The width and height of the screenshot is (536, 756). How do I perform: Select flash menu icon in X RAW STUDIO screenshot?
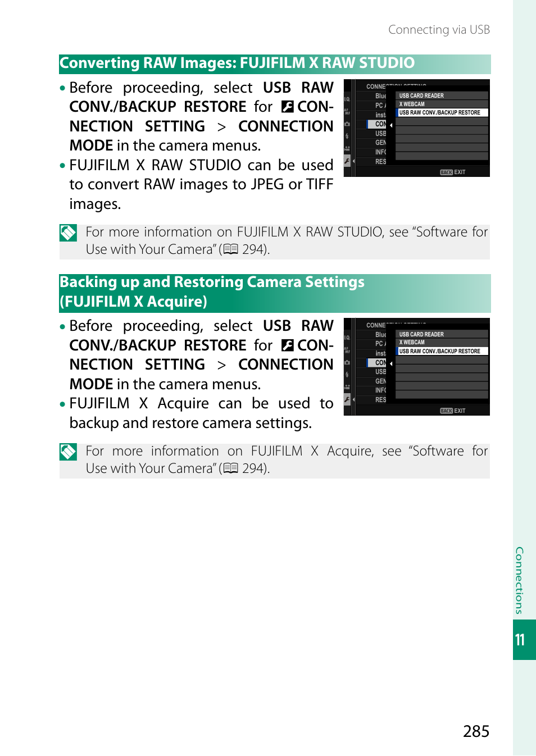point(347,136)
